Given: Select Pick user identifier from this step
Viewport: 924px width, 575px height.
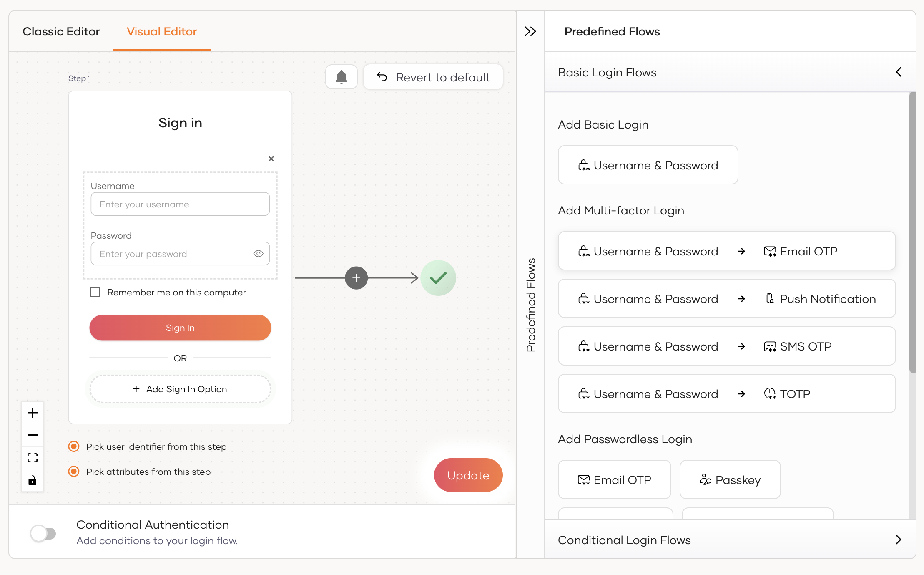Looking at the screenshot, I should point(74,446).
